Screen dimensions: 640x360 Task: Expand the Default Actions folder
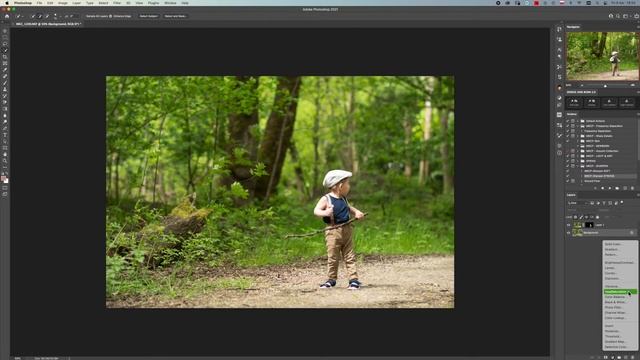point(578,121)
